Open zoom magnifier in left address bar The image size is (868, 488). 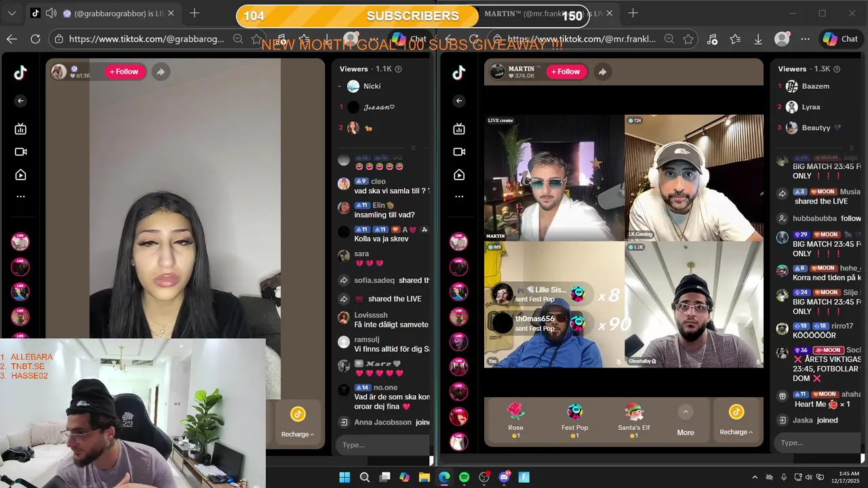[238, 39]
